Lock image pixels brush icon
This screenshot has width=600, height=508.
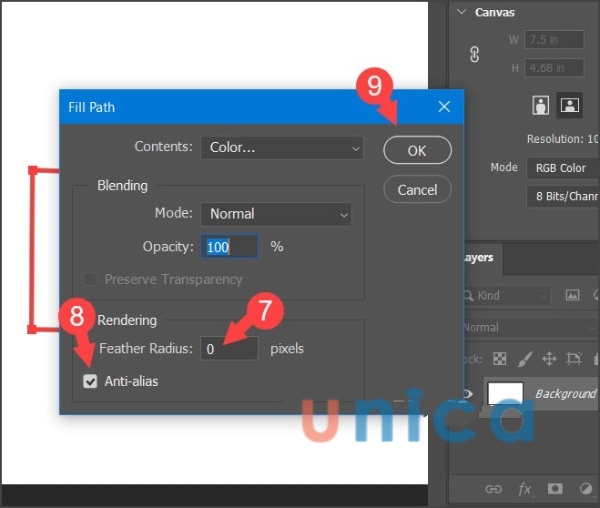click(x=525, y=359)
